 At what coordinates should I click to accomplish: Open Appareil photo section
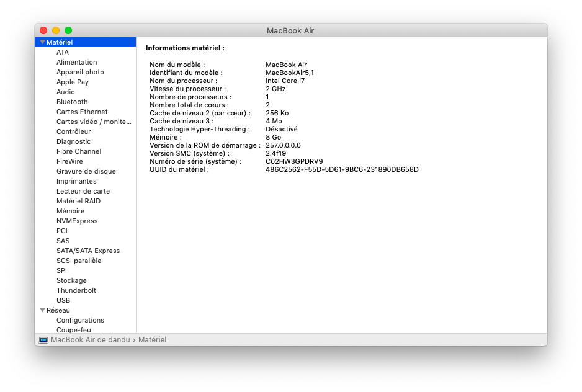pyautogui.click(x=80, y=72)
